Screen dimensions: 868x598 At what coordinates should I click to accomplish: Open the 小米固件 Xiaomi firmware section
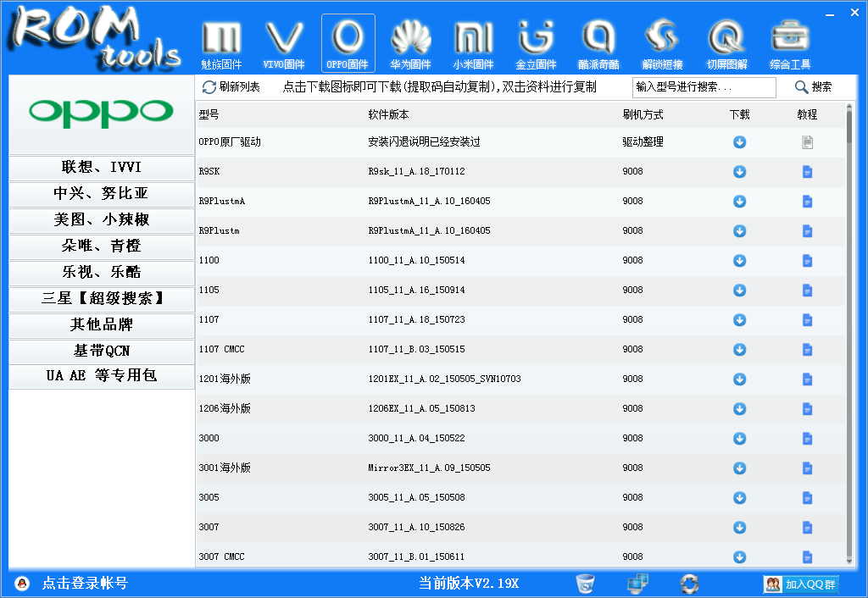tap(473, 44)
